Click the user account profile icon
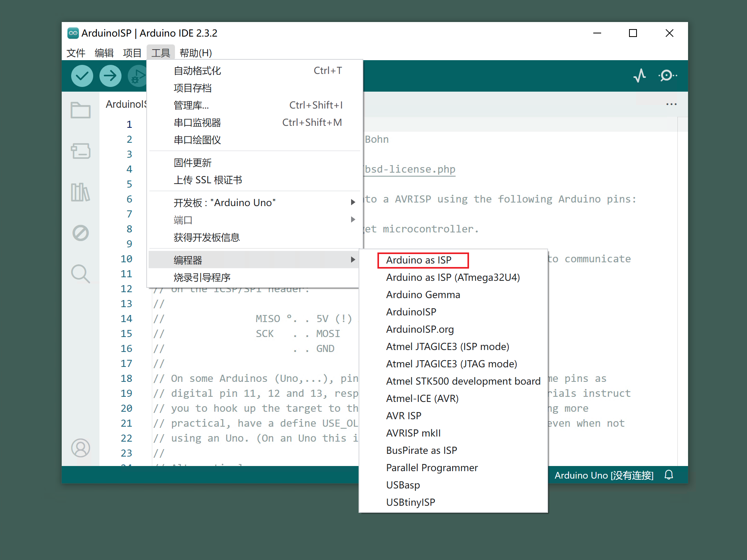 81,448
